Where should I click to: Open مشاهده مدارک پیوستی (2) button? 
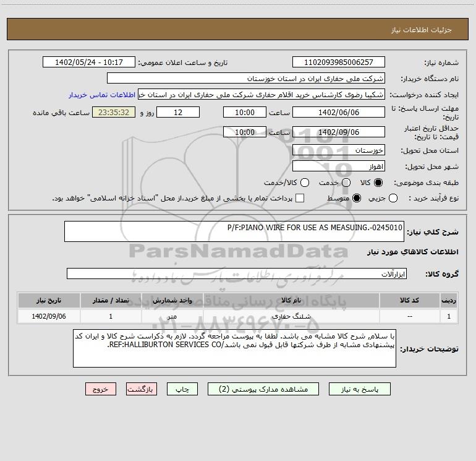click(263, 389)
